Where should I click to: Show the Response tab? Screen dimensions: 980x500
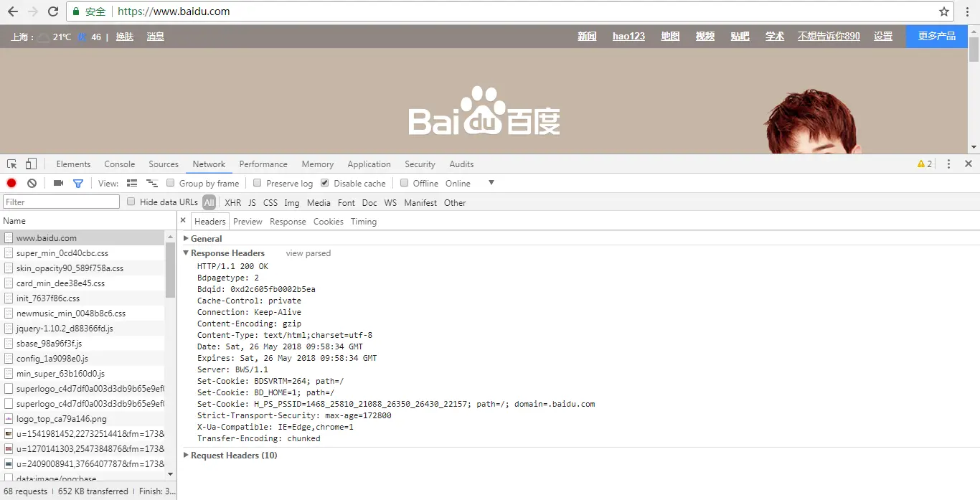point(288,222)
